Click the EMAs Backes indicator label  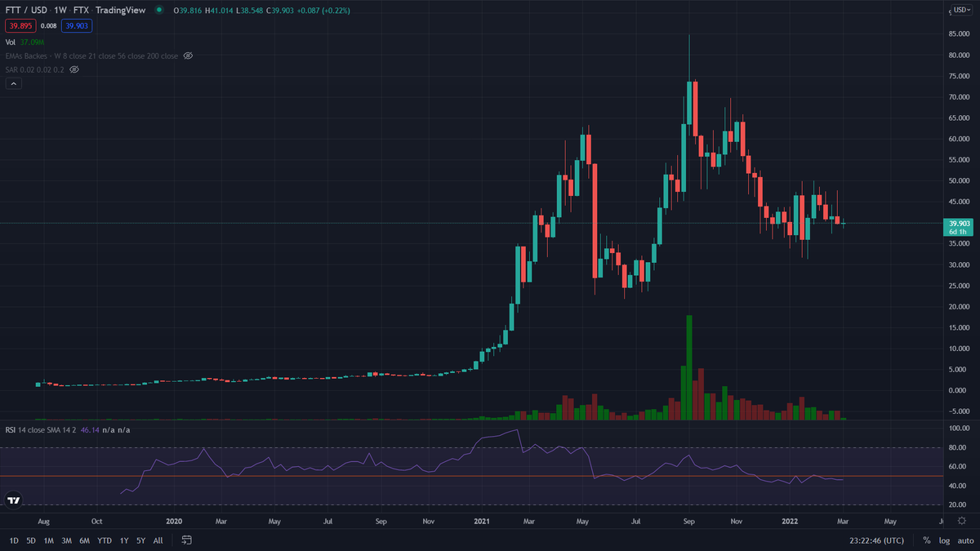click(x=91, y=56)
